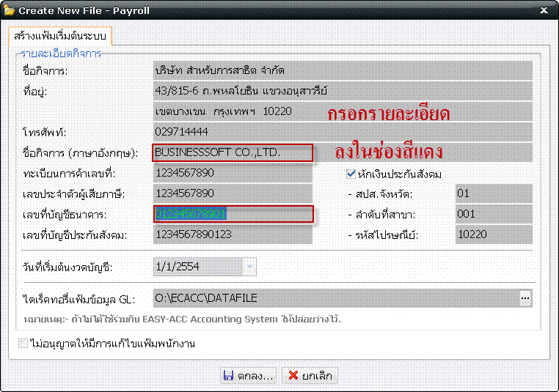Click the highlighted bank account number field

coord(233,214)
